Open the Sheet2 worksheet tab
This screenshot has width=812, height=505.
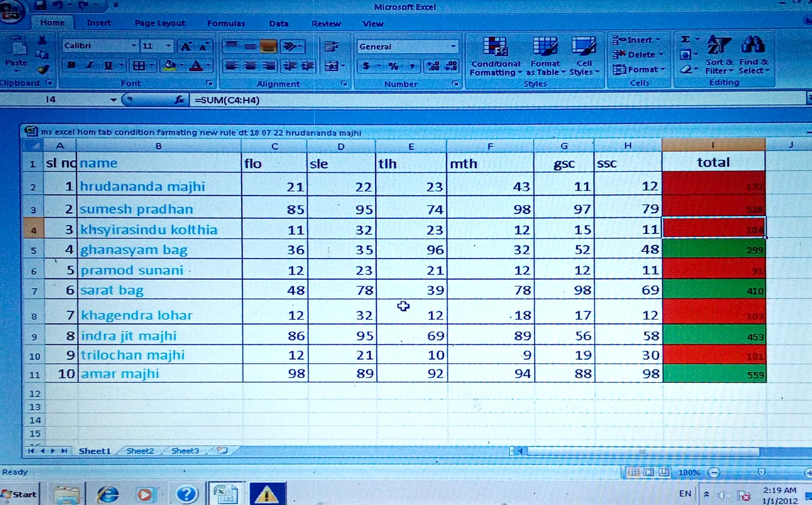tap(140, 451)
